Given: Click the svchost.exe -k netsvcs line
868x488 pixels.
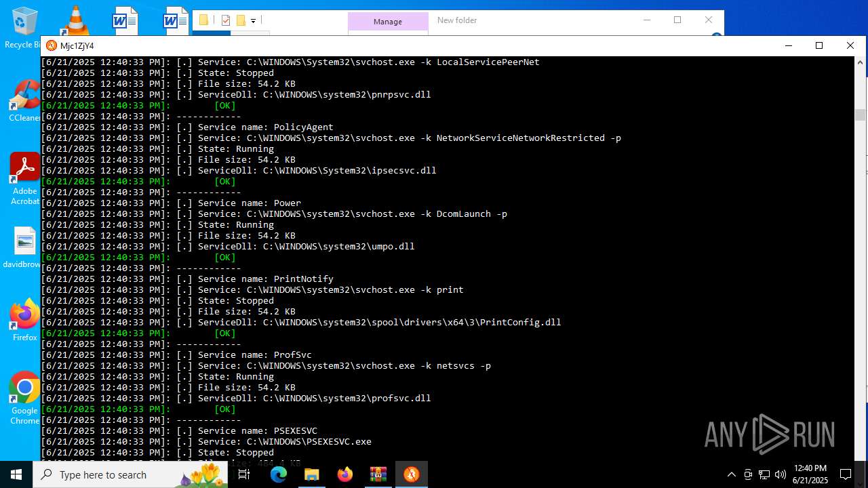Looking at the screenshot, I should tap(266, 365).
